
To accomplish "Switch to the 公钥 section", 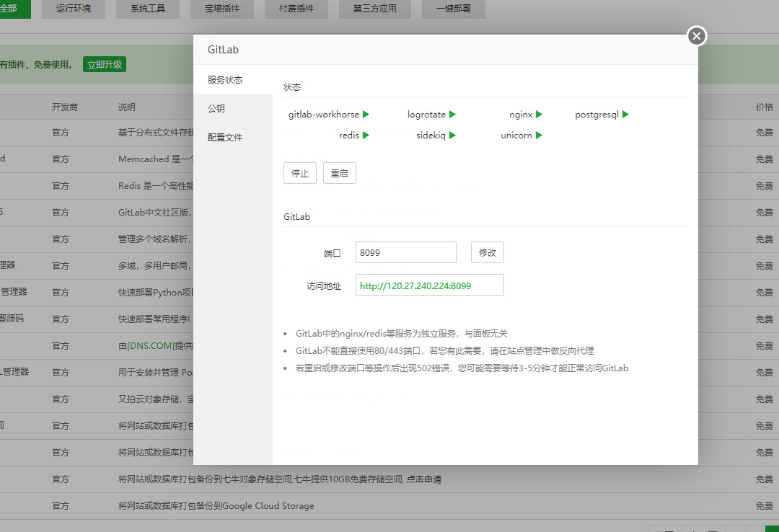I will 232,108.
